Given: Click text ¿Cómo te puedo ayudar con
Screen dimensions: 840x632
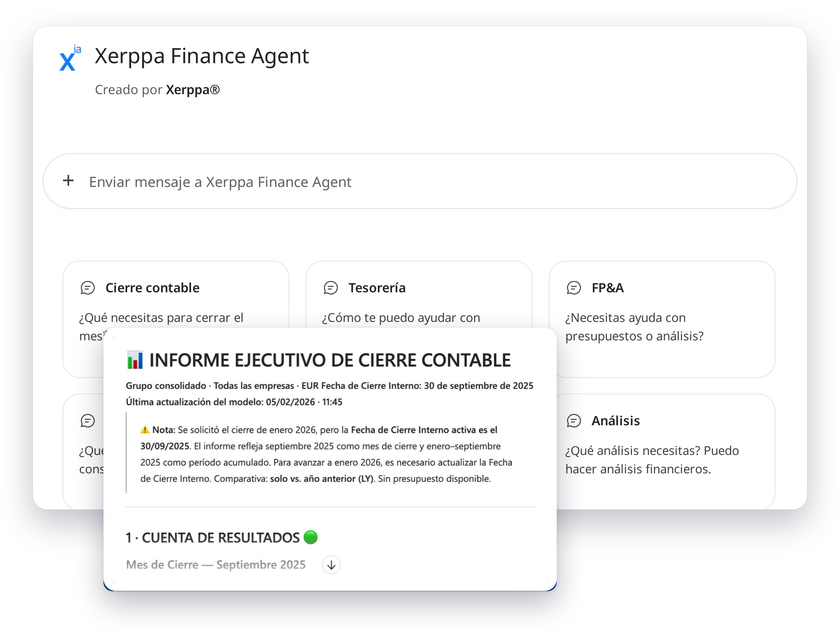Looking at the screenshot, I should coord(401,318).
